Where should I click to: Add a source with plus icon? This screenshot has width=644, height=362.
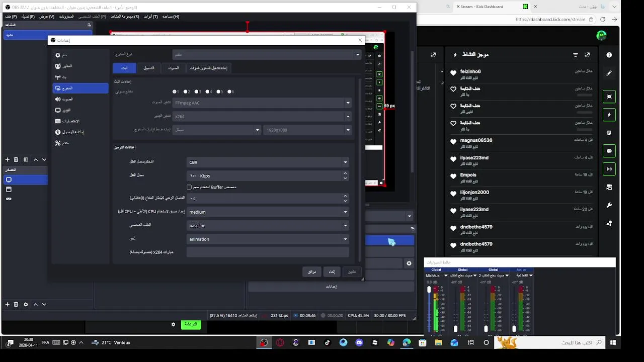tap(7, 304)
